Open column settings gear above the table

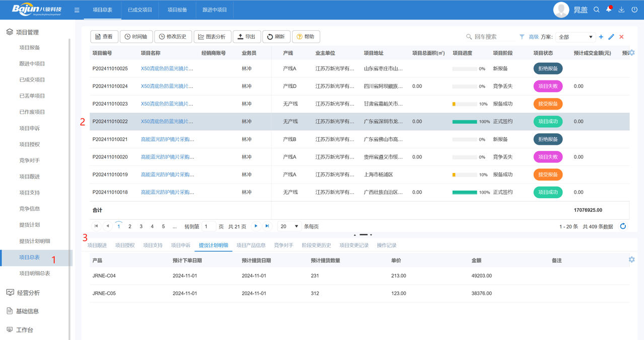tap(632, 52)
